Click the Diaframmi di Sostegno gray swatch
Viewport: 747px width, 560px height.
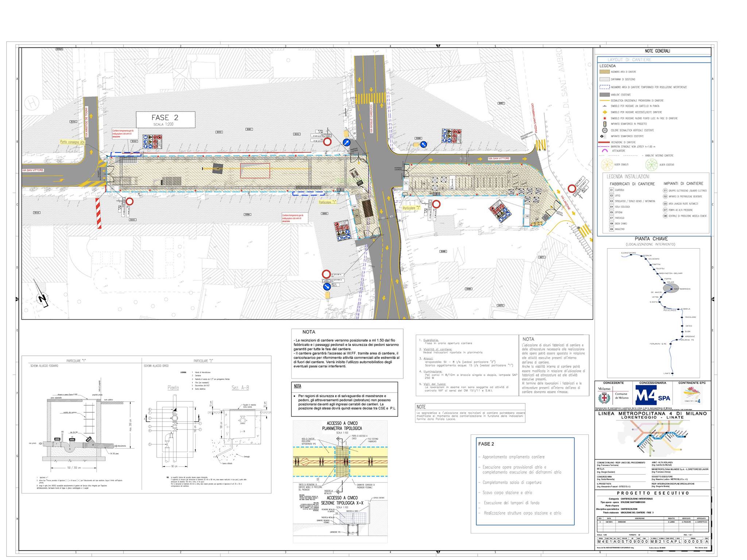pyautogui.click(x=605, y=79)
